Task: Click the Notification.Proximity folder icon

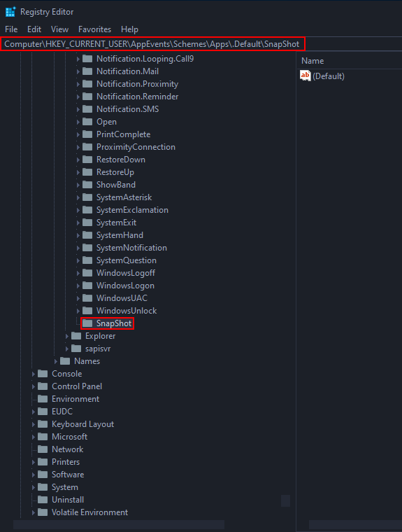Action: (87, 84)
